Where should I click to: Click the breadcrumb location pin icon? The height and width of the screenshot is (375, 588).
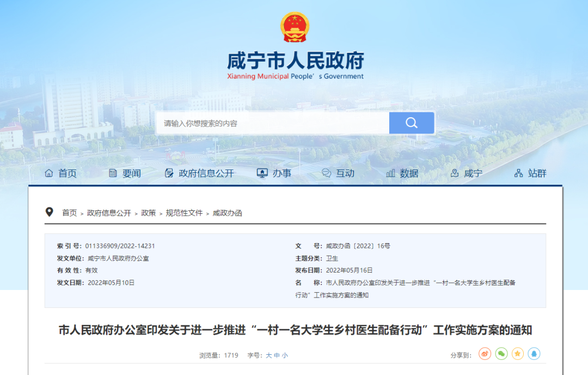[50, 212]
